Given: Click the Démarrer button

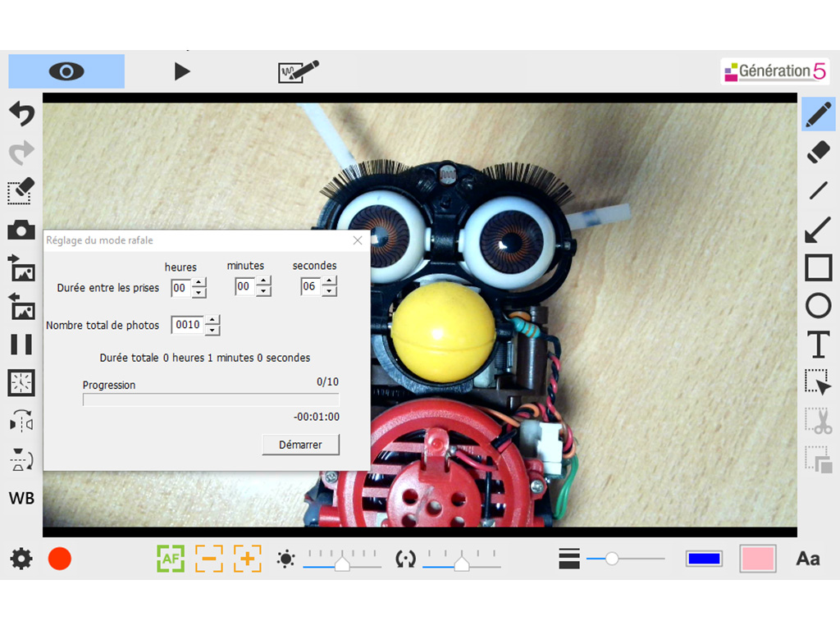Looking at the screenshot, I should pos(300,445).
